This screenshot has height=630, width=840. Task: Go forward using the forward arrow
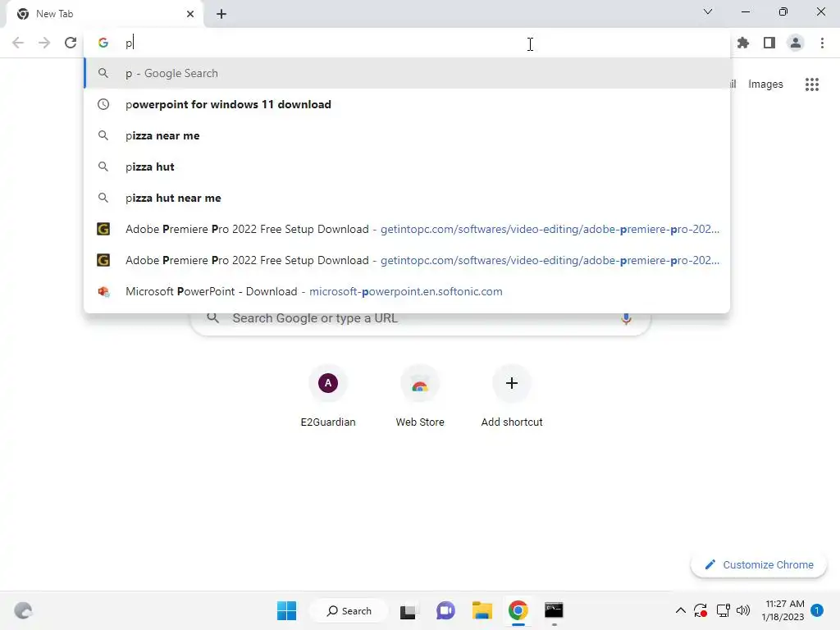(x=44, y=43)
